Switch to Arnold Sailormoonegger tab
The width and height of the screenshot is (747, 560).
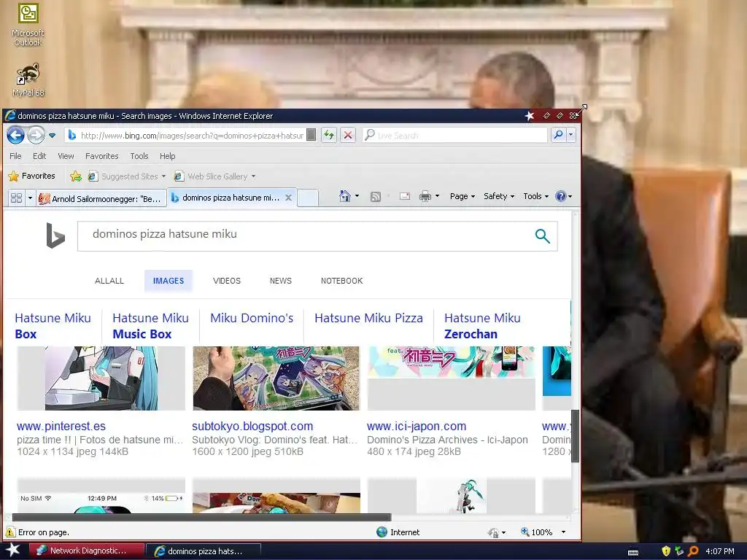click(101, 198)
